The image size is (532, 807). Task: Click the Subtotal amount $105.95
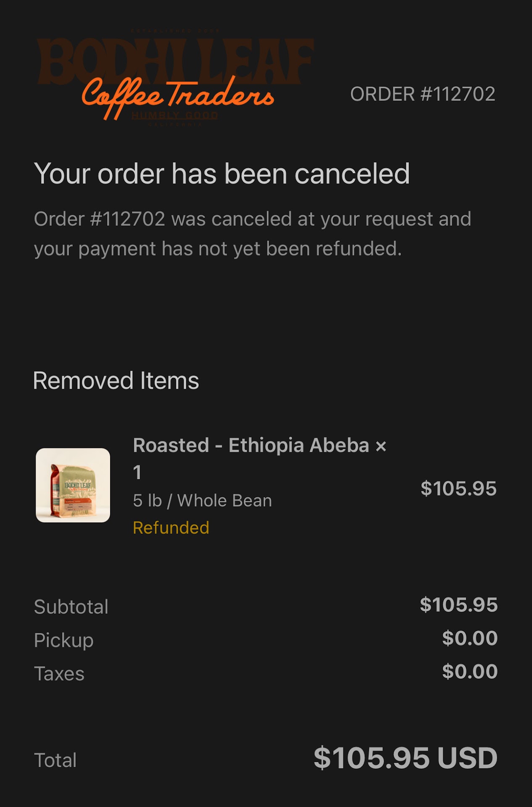point(458,605)
